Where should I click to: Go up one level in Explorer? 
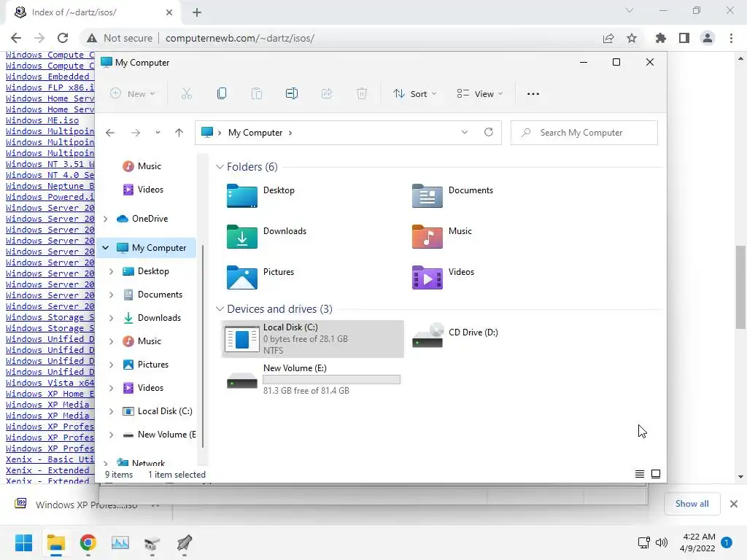click(x=179, y=133)
